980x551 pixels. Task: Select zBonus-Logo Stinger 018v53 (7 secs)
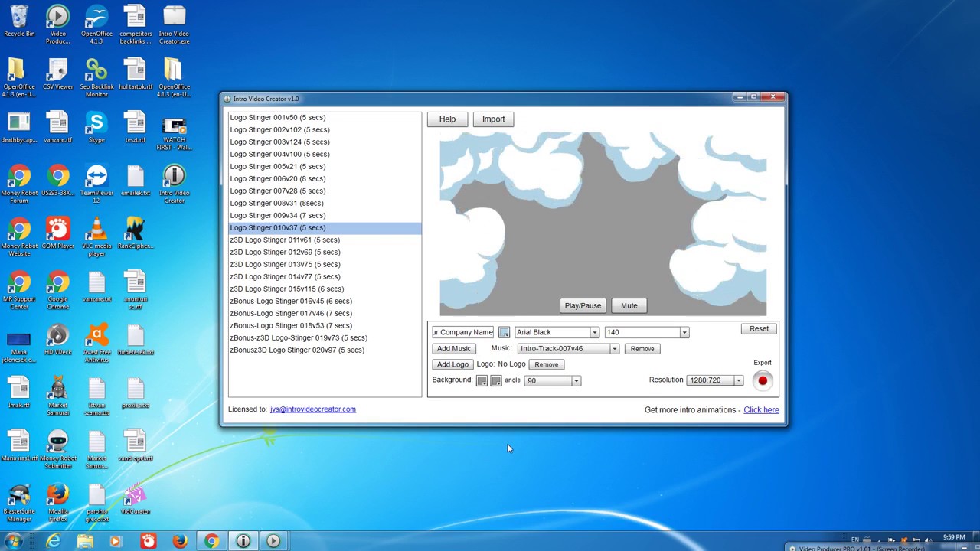325,326
